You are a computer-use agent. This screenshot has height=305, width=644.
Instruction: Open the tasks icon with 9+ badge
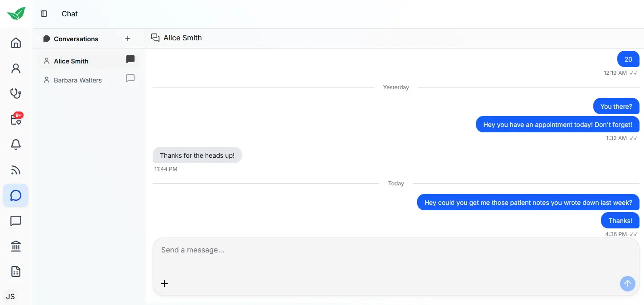point(15,119)
